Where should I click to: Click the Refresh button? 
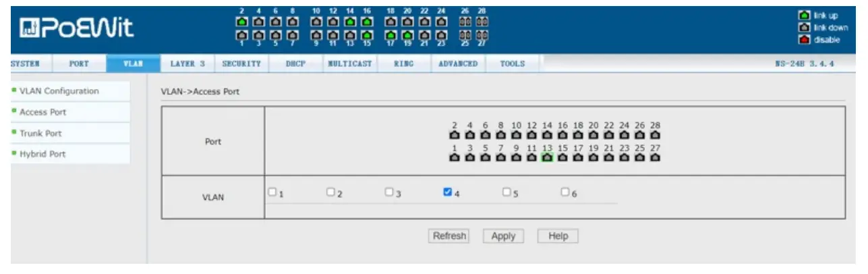click(449, 236)
